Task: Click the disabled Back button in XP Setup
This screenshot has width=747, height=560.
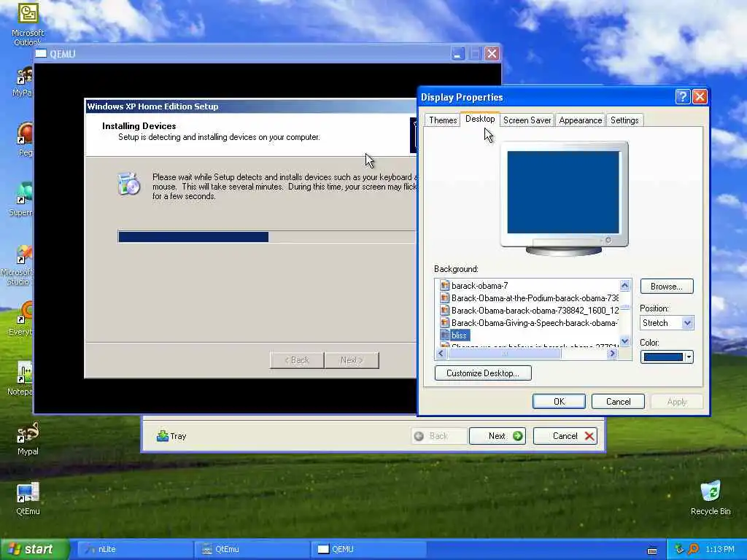Action: click(x=297, y=360)
